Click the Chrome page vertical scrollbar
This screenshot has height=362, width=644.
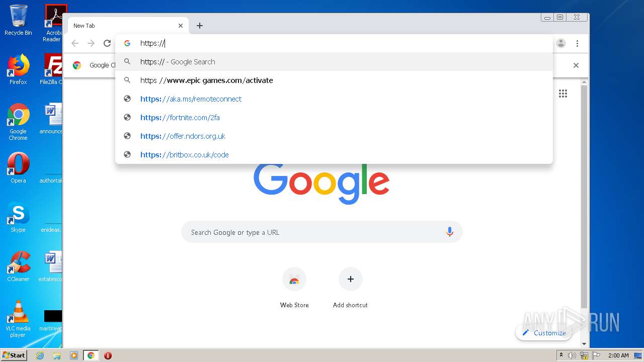(x=584, y=196)
